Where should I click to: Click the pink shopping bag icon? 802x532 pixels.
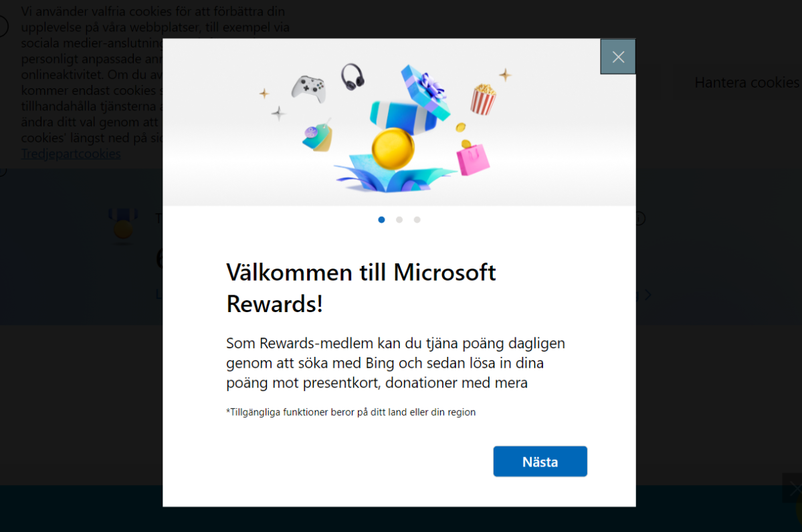(x=473, y=158)
